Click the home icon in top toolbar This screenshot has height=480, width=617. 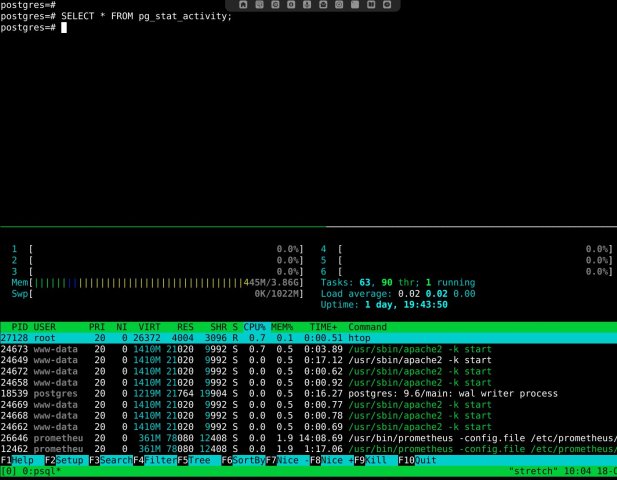pos(243,5)
